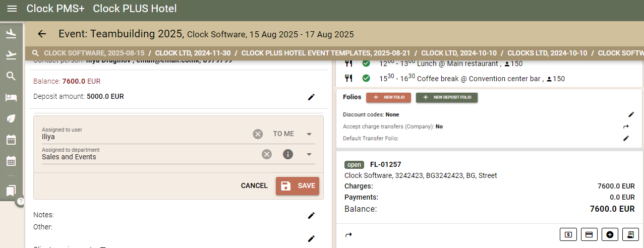Viewport: 644px width, 248px height.
Task: Click the Discount codes: None text
Action: 371,114
